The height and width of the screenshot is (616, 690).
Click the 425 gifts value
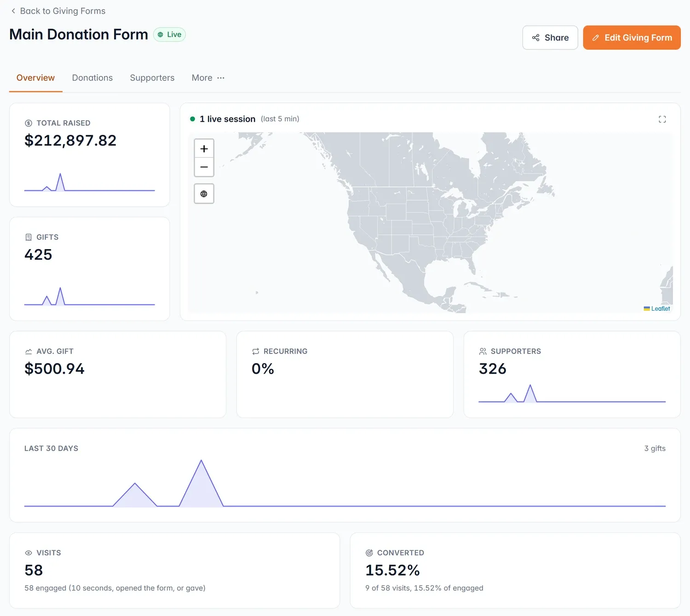click(x=38, y=255)
